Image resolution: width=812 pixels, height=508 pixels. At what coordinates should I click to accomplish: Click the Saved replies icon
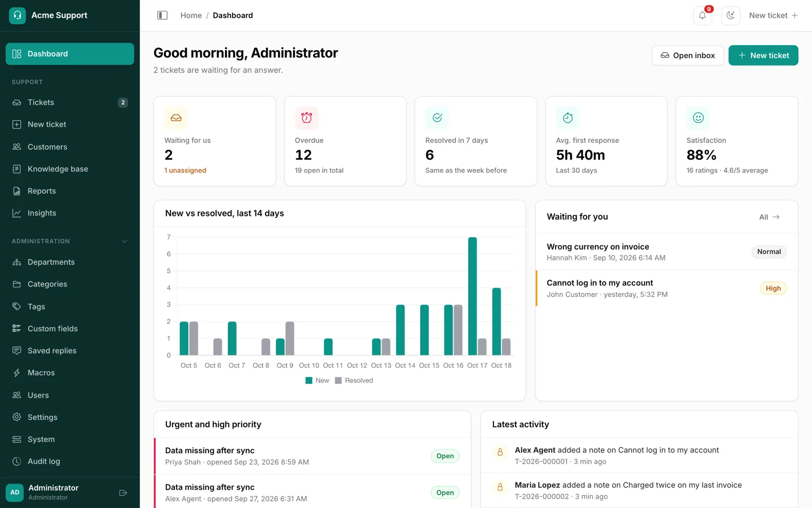click(17, 351)
